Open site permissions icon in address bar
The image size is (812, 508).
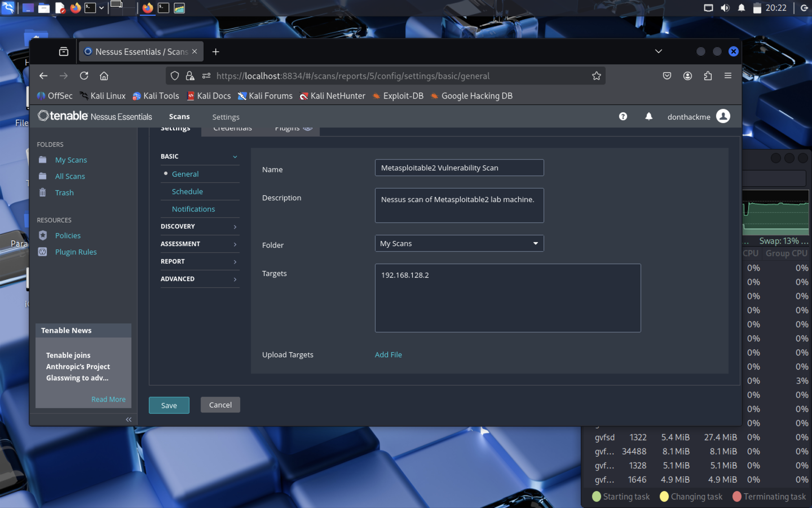click(206, 76)
